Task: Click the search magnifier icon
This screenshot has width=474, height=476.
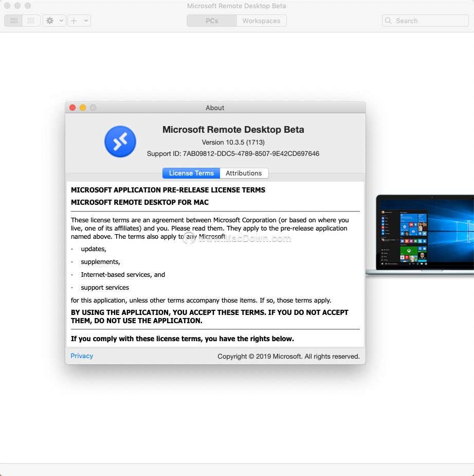Action: pyautogui.click(x=389, y=21)
